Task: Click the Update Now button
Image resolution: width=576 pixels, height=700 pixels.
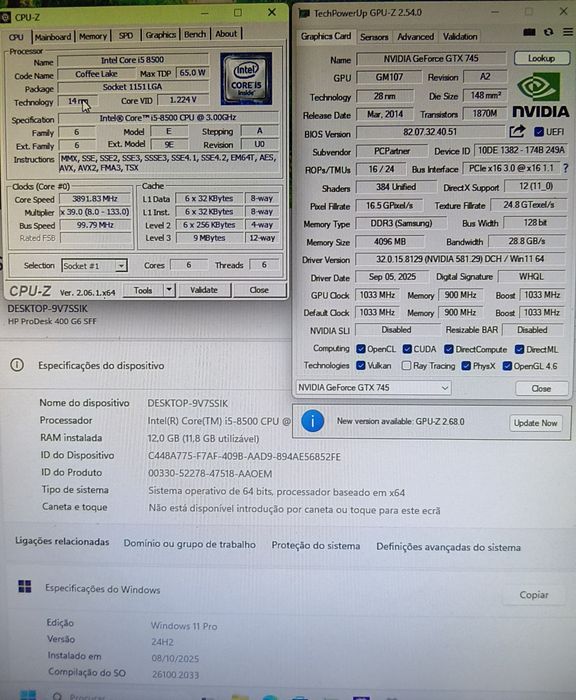Action: coord(535,423)
